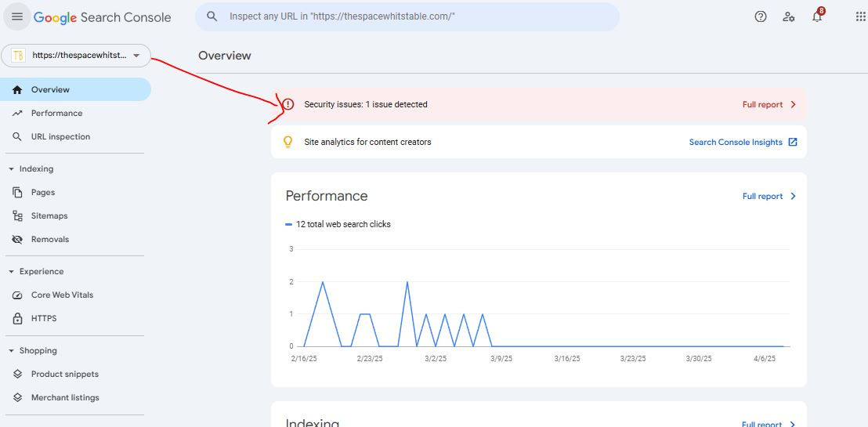Click the URL inspection magnifier icon
Image resolution: width=868 pixels, height=427 pixels.
(x=17, y=137)
